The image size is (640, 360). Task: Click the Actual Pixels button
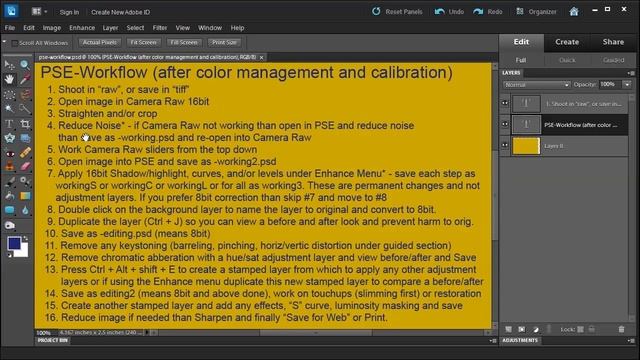click(x=100, y=42)
